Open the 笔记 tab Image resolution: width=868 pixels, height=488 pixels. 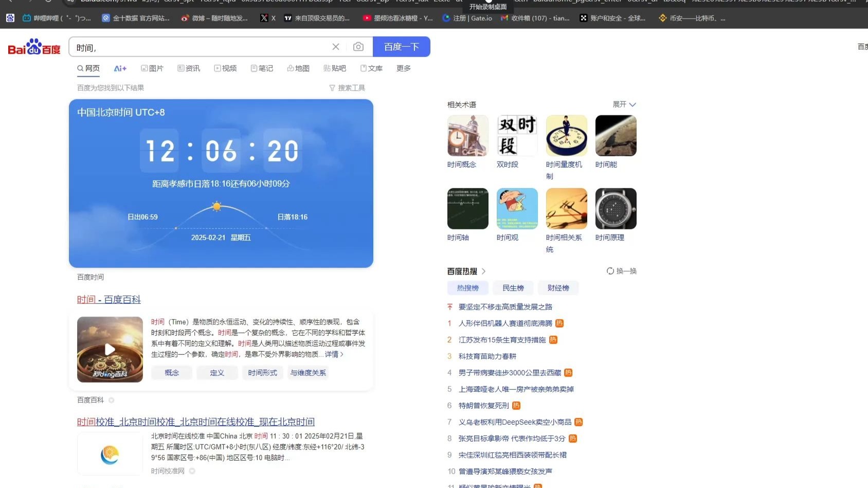(262, 68)
